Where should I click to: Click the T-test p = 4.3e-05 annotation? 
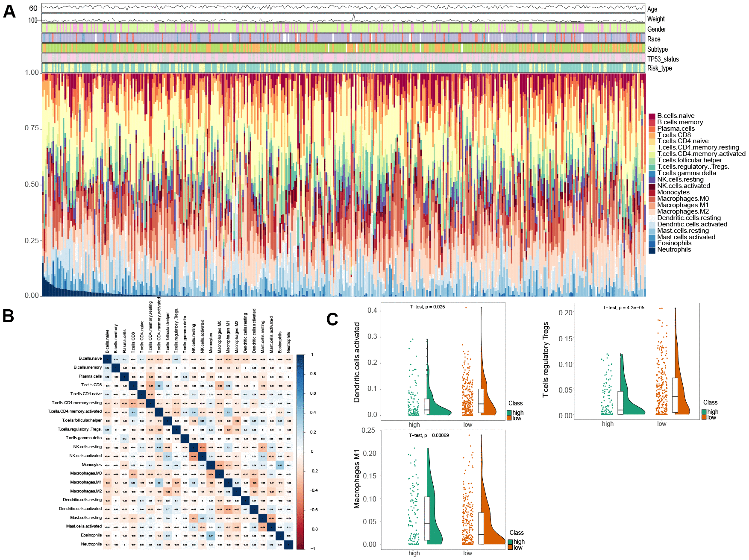pos(623,308)
